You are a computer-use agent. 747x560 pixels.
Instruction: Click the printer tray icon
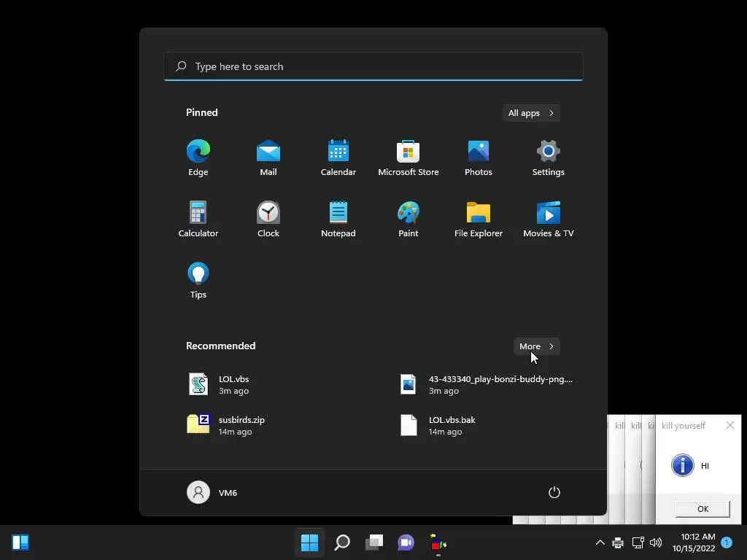click(x=618, y=542)
